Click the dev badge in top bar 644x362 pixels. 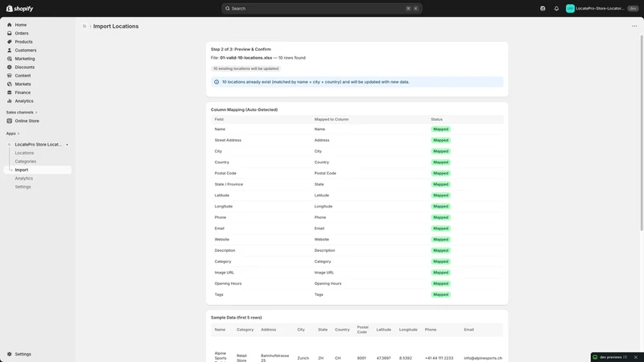pyautogui.click(x=633, y=9)
